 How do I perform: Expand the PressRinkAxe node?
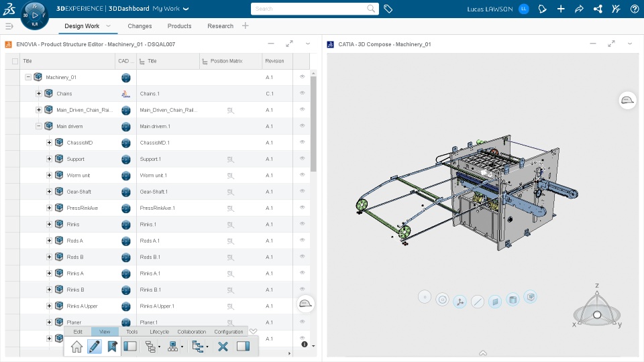[49, 208]
